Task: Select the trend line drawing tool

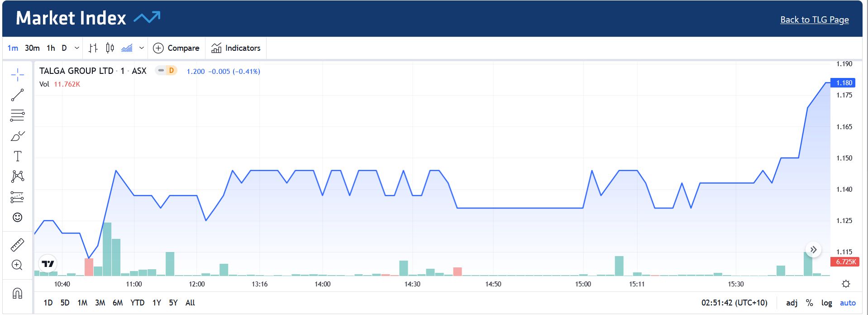Action: tap(17, 95)
